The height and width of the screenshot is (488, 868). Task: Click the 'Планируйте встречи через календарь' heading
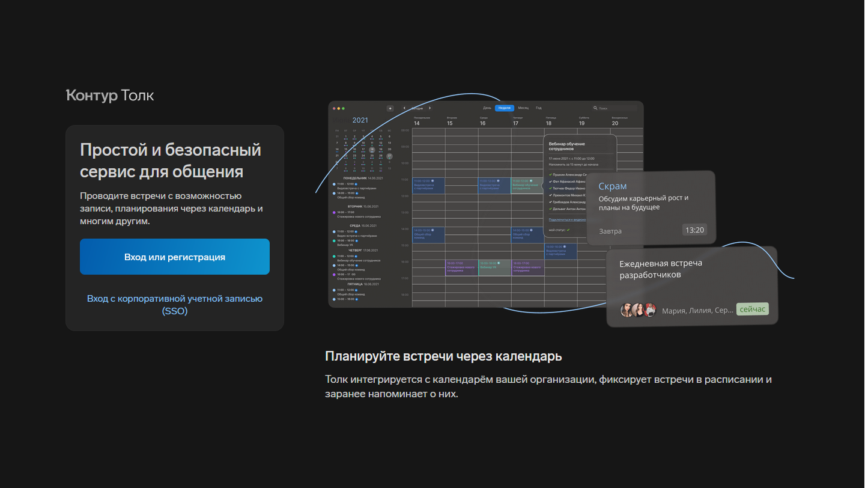pyautogui.click(x=443, y=356)
